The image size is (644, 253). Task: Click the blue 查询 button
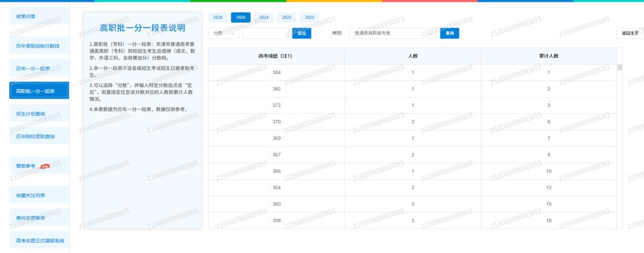coord(450,33)
